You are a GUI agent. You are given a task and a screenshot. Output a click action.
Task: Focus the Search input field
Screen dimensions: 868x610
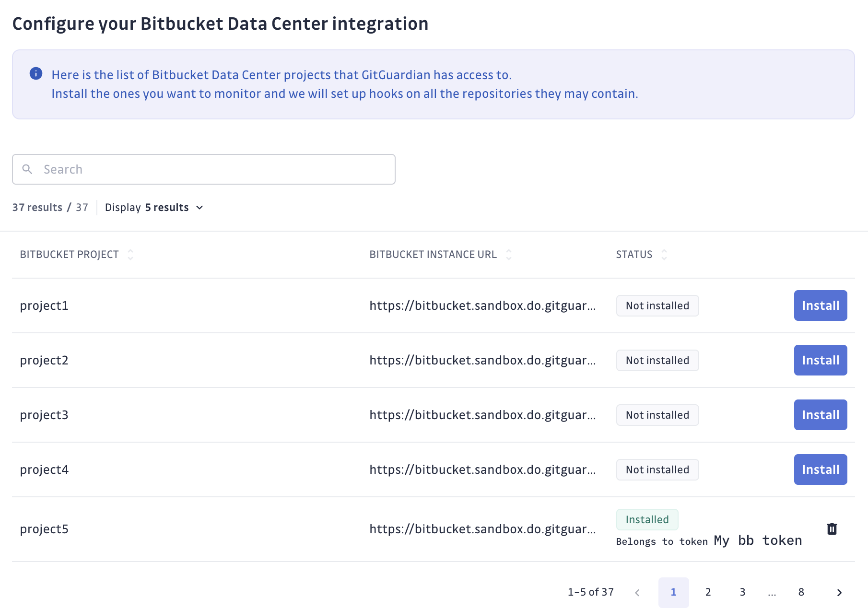click(204, 169)
